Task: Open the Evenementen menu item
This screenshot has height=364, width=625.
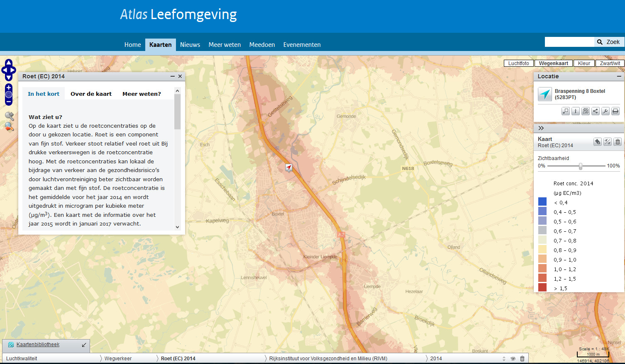Action: [x=302, y=45]
